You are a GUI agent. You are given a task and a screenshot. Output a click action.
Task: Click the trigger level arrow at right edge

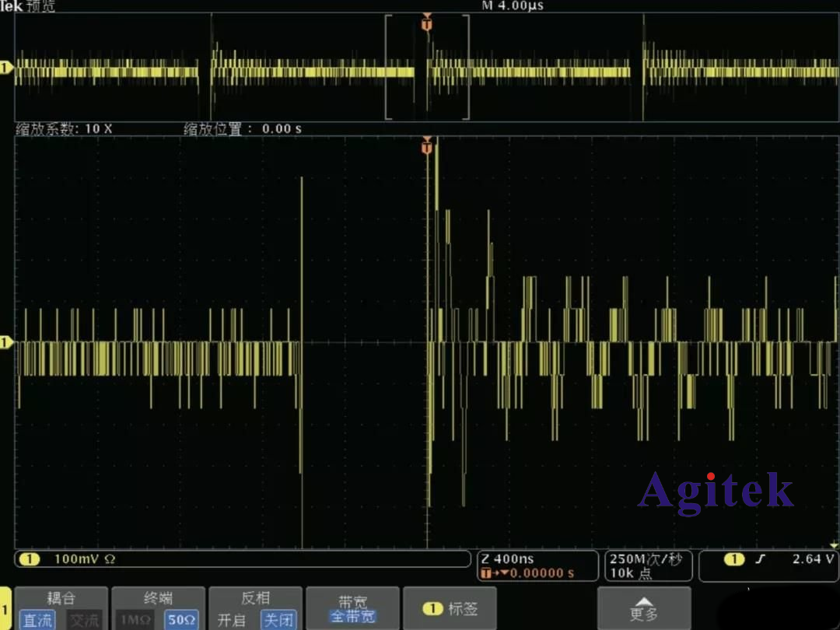[x=834, y=546]
